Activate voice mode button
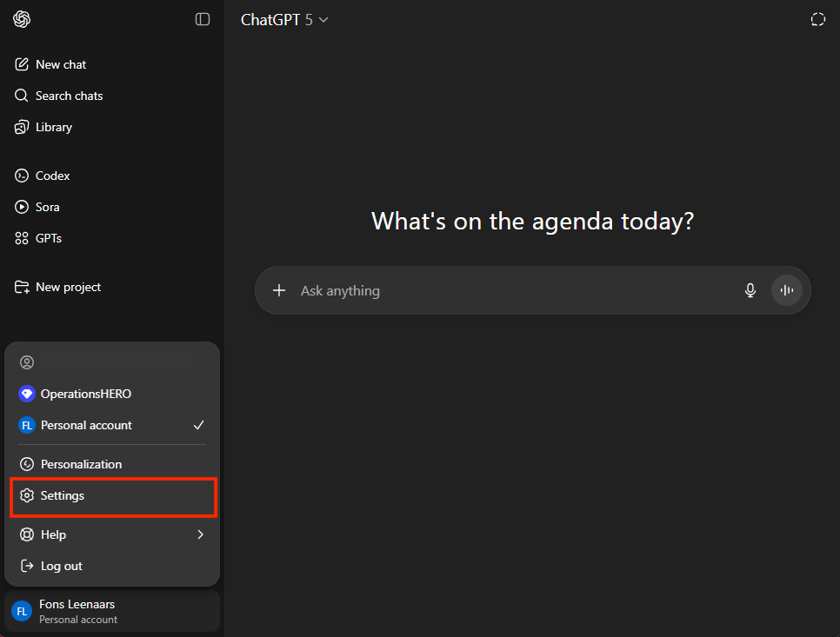The image size is (840, 637). [787, 290]
